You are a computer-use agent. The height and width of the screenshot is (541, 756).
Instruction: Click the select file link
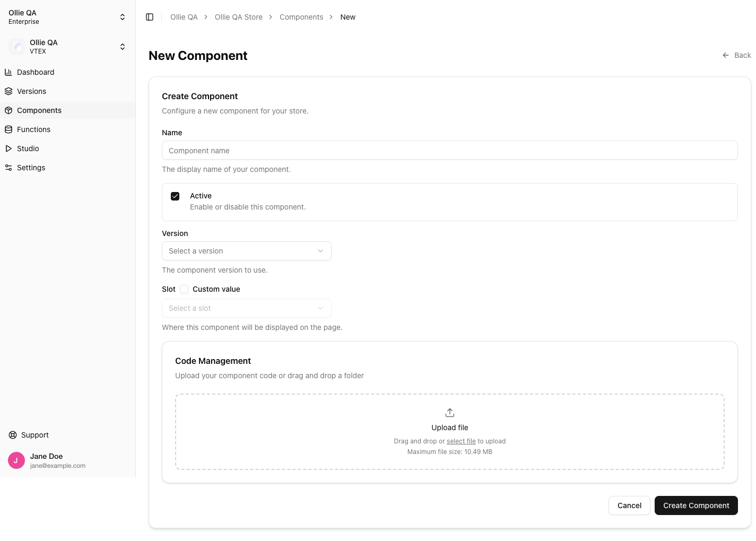tap(461, 441)
